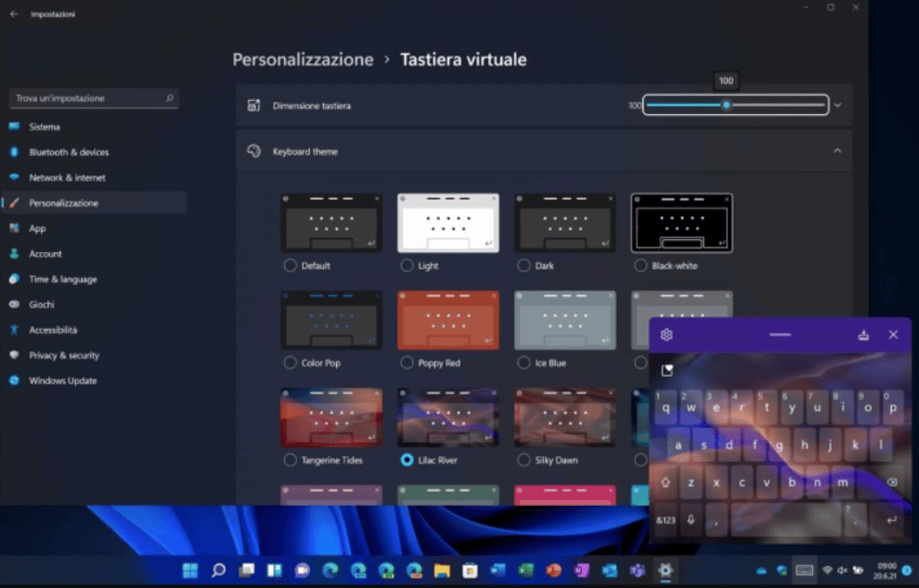Collapse the Keyboard theme section
This screenshot has height=588, width=919.
tap(837, 149)
